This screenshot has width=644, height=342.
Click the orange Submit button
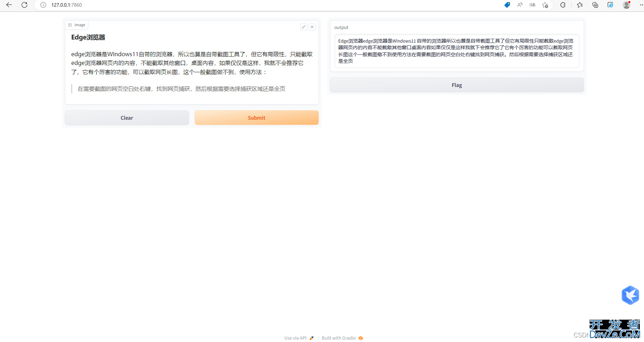coord(257,118)
